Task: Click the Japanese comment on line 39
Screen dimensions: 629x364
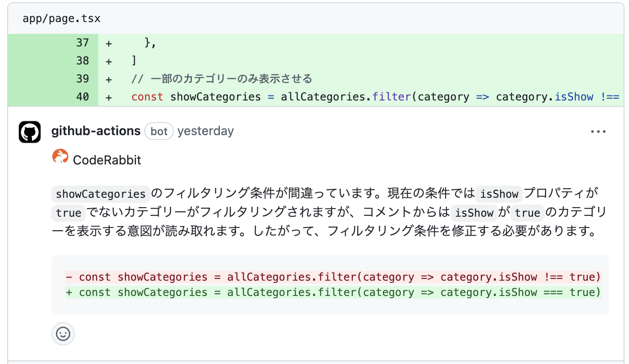Action: (x=221, y=78)
